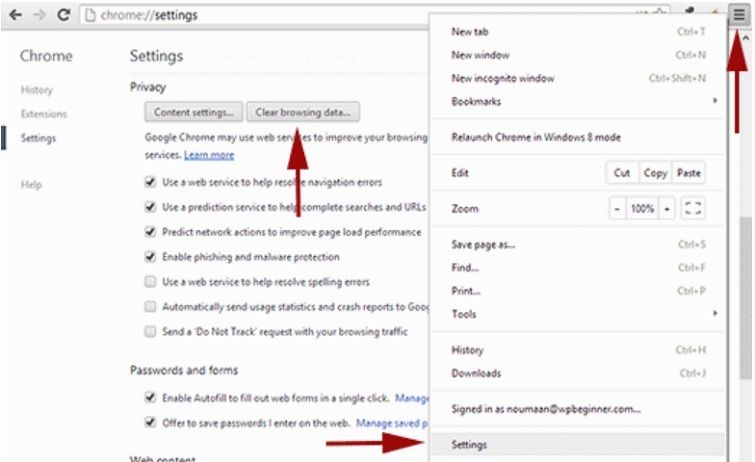
Task: Uncheck 'Enable Autofill' checkbox
Action: pyautogui.click(x=151, y=397)
